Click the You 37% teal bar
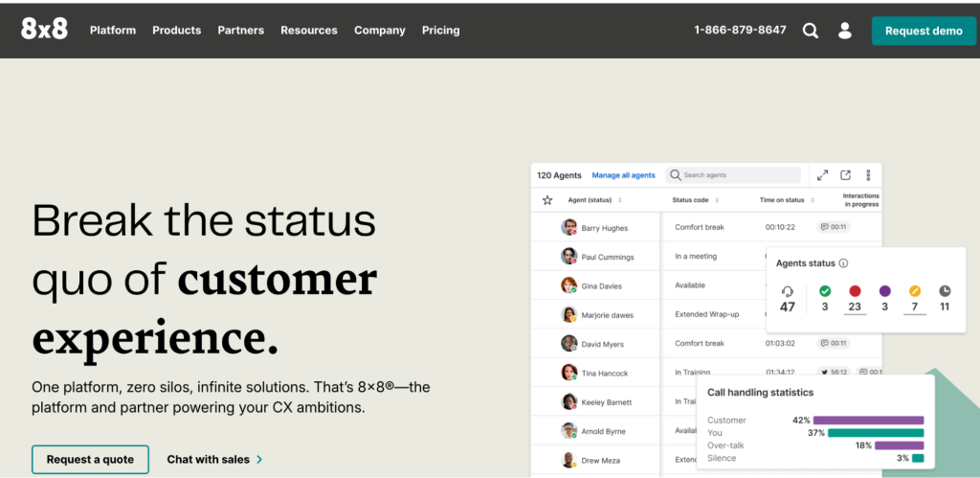 click(x=876, y=433)
